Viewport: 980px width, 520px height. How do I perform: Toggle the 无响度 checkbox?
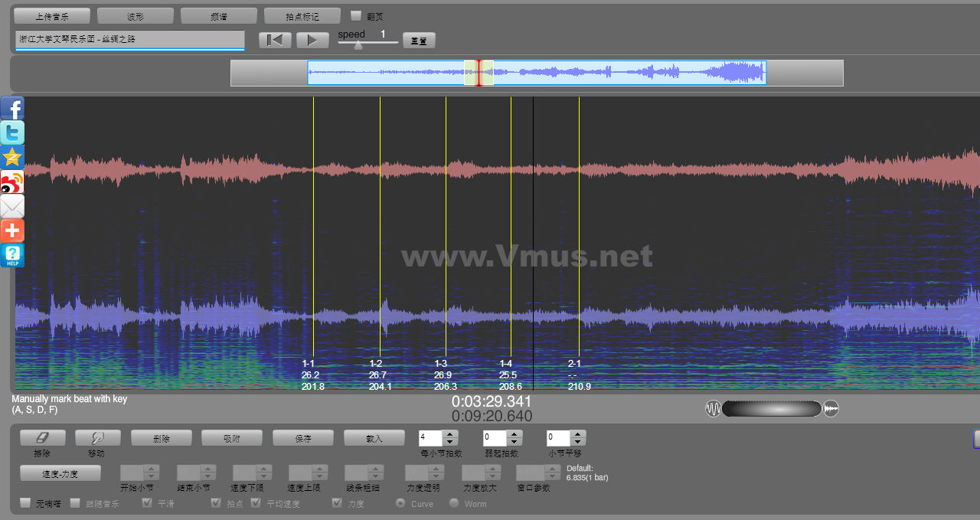pos(25,503)
